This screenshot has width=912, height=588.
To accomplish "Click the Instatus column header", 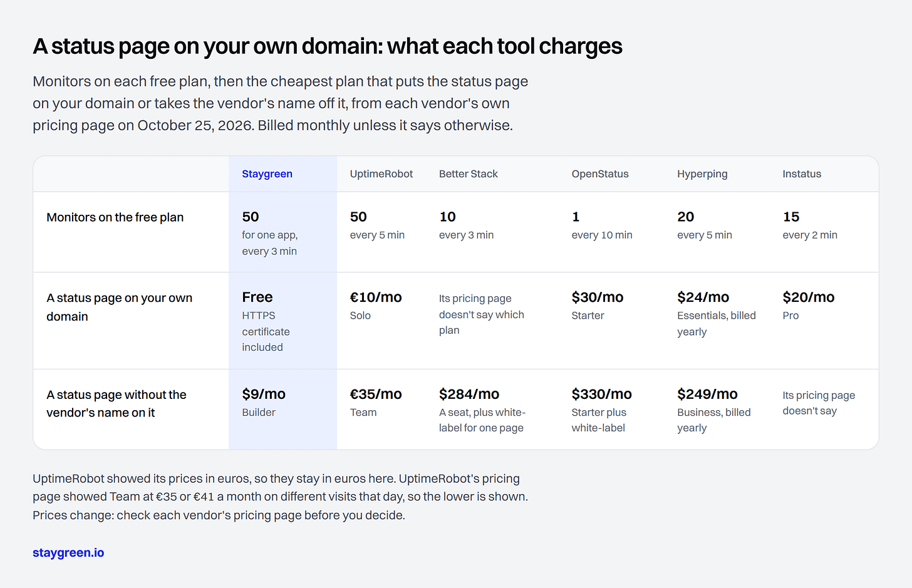I will pos(802,174).
